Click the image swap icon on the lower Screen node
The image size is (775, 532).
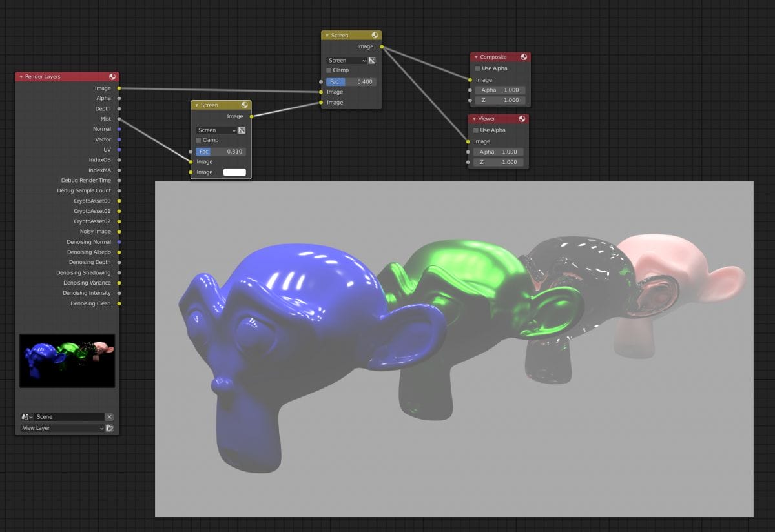[x=240, y=130]
